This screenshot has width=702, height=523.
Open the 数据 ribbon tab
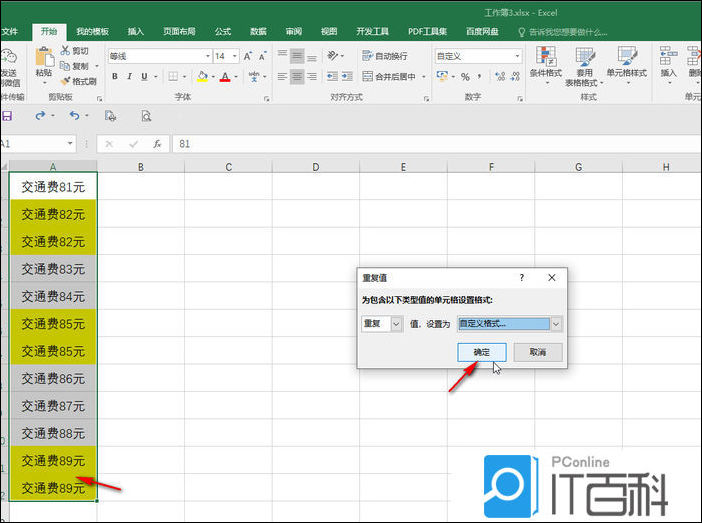point(258,31)
